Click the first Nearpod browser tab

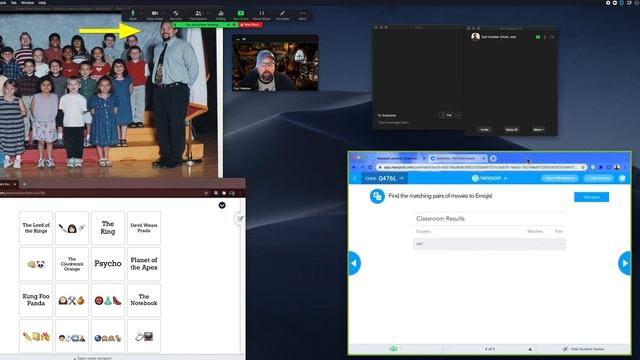[397, 158]
